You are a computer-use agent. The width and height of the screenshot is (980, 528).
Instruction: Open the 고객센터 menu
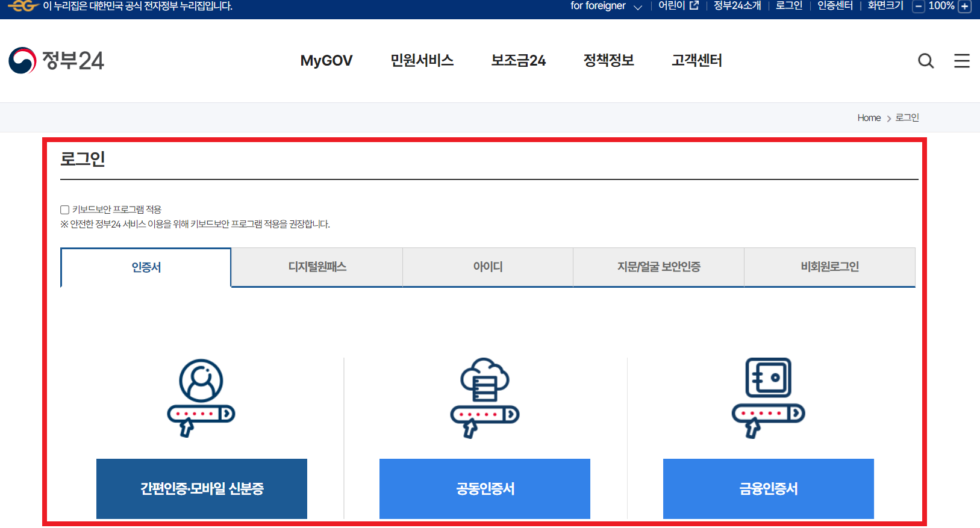[697, 60]
